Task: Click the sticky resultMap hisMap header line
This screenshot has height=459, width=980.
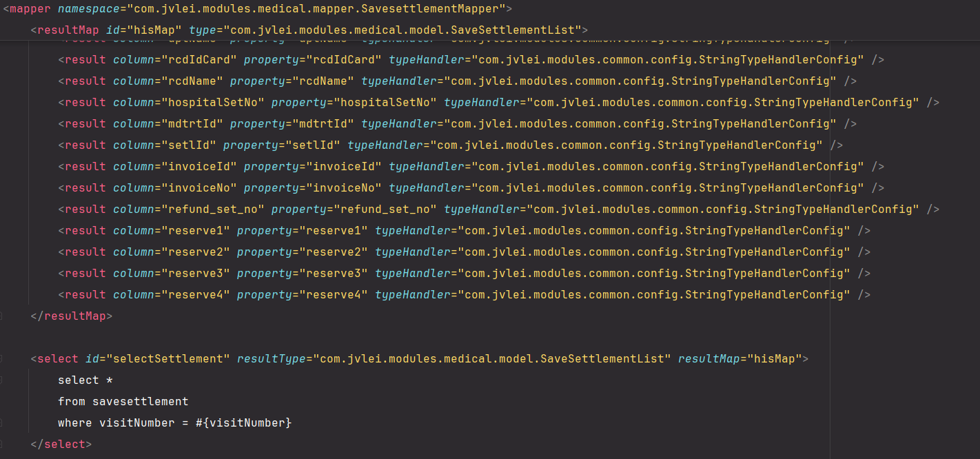Action: tap(309, 30)
